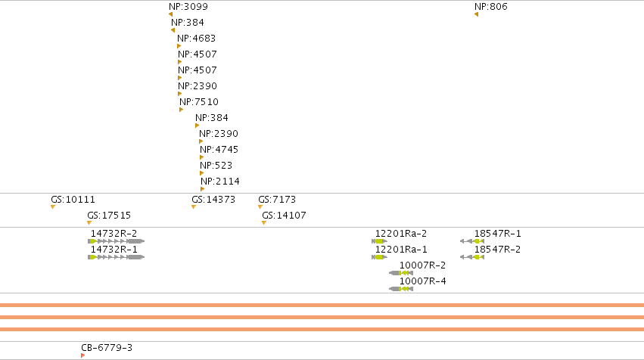
Task: Click the 14732R-2 gene model glyph
Action: (117, 241)
